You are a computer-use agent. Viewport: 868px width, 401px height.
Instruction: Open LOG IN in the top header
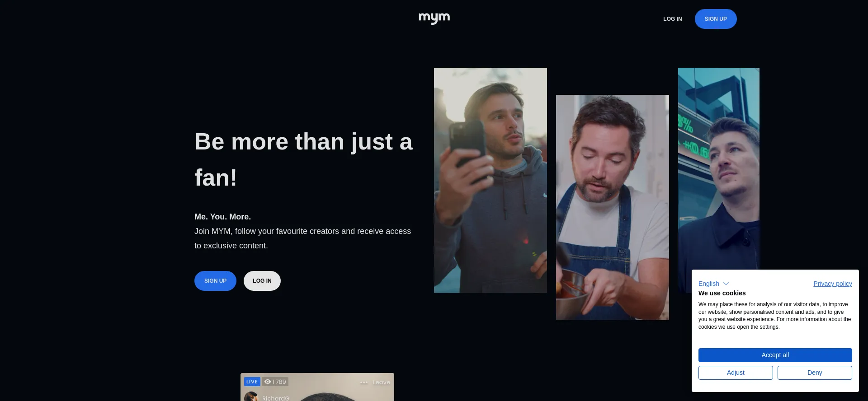[x=672, y=19]
